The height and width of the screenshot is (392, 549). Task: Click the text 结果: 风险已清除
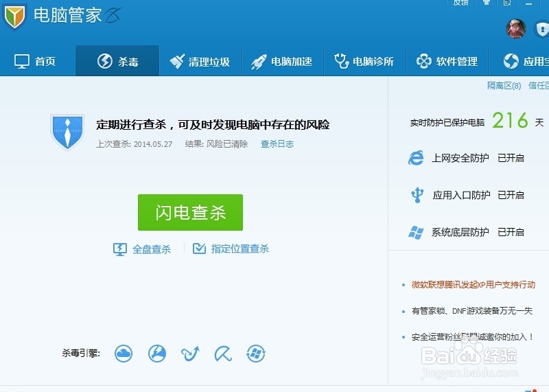(x=216, y=144)
